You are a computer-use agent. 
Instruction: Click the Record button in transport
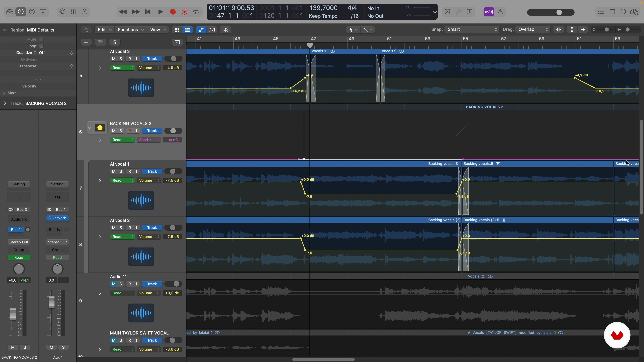173,12
